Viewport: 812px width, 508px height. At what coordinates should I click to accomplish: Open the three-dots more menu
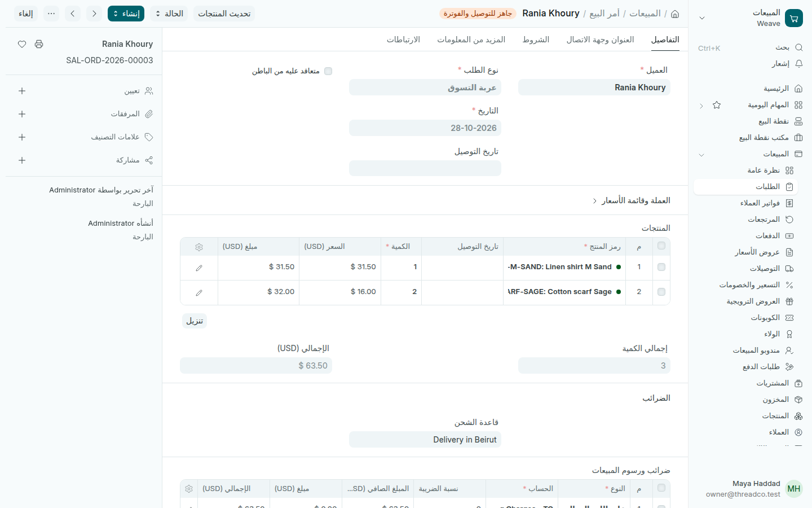pos(51,14)
